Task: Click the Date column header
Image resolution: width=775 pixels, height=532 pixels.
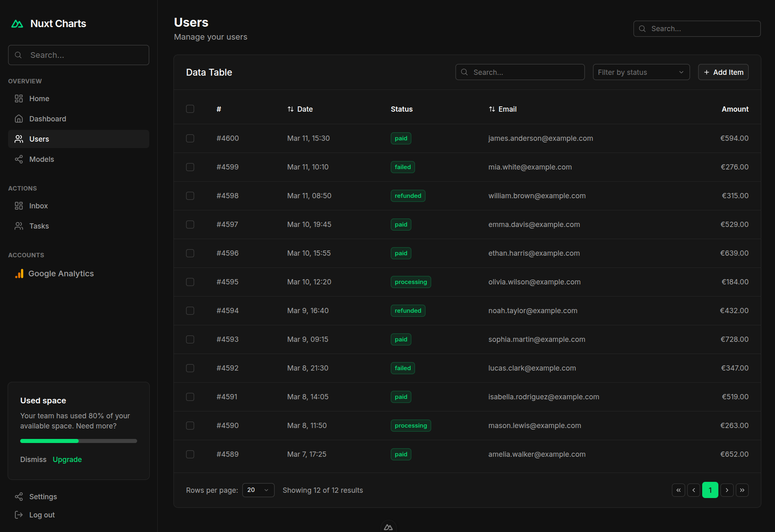Action: pos(300,109)
